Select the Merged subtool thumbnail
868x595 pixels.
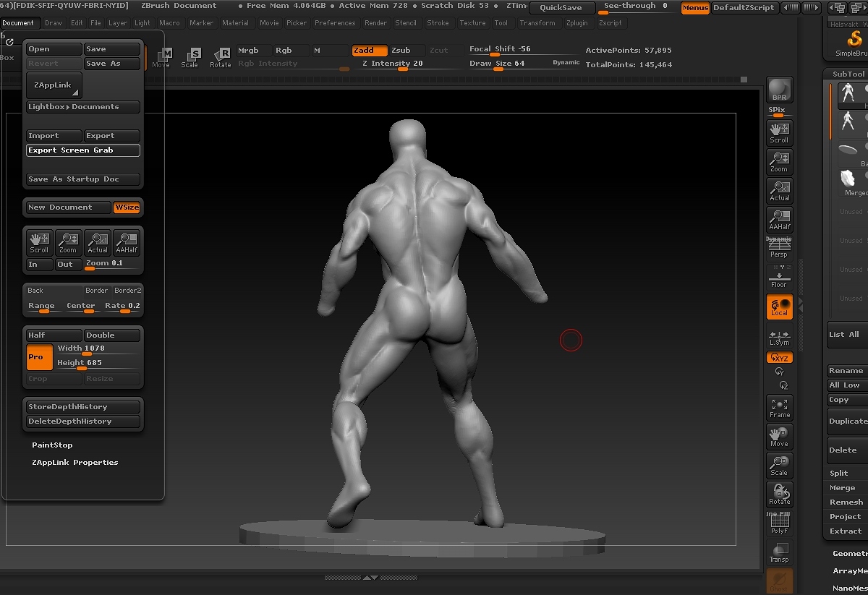pyautogui.click(x=848, y=179)
